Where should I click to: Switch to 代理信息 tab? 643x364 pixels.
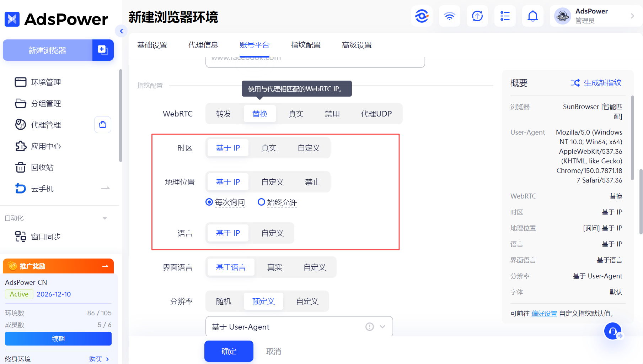pos(203,45)
